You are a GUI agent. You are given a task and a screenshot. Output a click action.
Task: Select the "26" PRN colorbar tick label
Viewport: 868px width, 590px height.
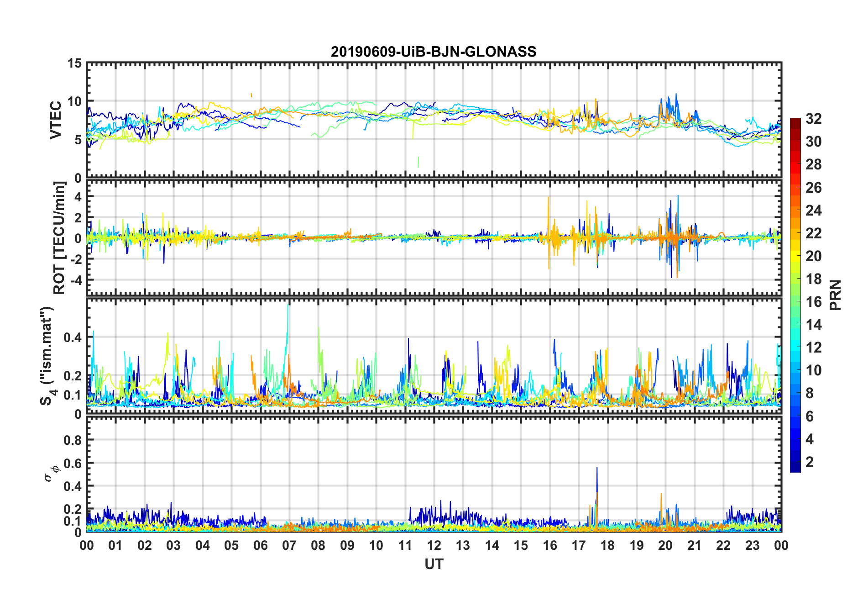click(x=814, y=187)
